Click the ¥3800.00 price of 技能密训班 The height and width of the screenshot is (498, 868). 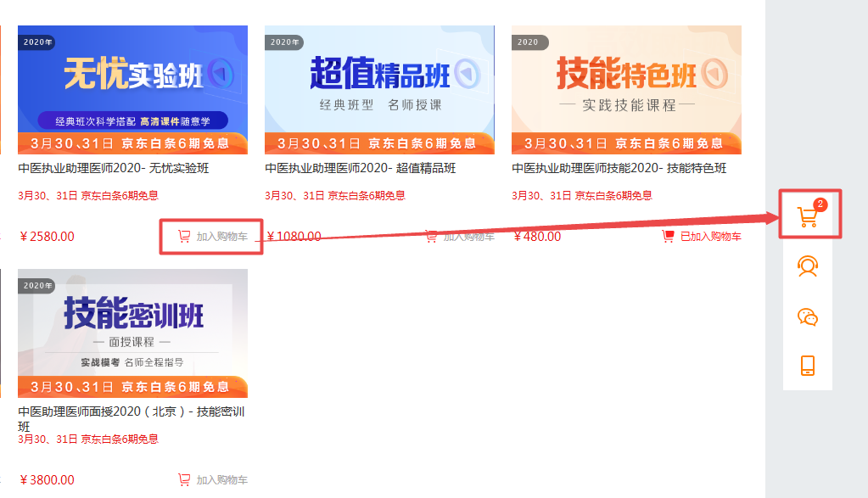[x=47, y=479]
